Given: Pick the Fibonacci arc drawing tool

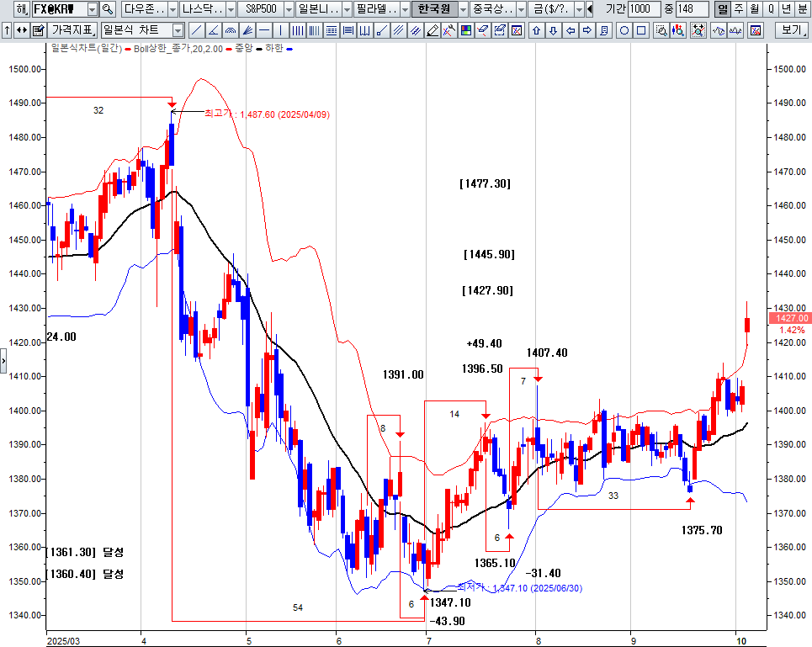Looking at the screenshot, I should (x=231, y=31).
